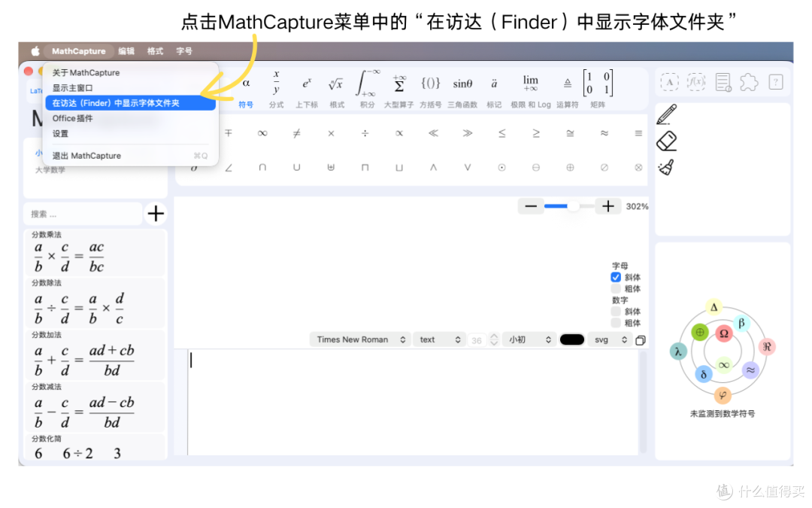Enable 数字 粗体 checkbox

tap(616, 323)
